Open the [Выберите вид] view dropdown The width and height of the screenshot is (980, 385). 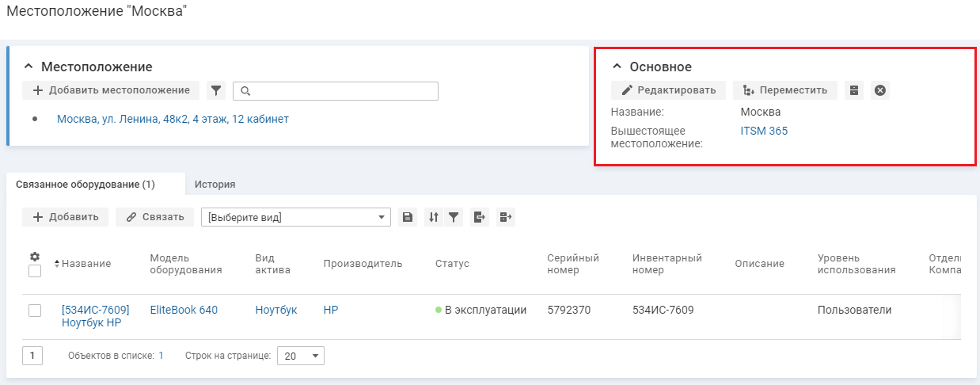tap(296, 217)
